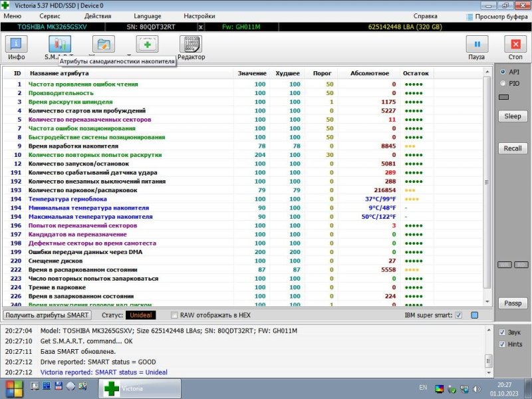Toggle the Звук sound checkbox

(502, 332)
